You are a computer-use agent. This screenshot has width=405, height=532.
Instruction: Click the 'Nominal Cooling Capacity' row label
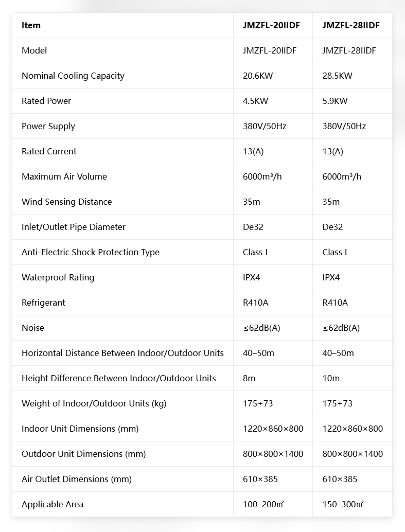[x=73, y=76]
